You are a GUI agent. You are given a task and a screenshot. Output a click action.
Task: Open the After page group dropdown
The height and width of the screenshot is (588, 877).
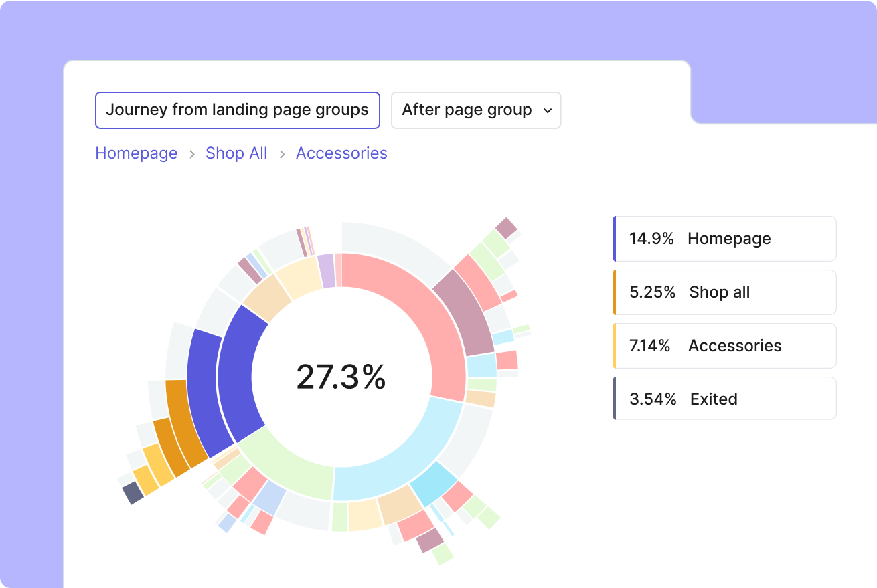(475, 110)
